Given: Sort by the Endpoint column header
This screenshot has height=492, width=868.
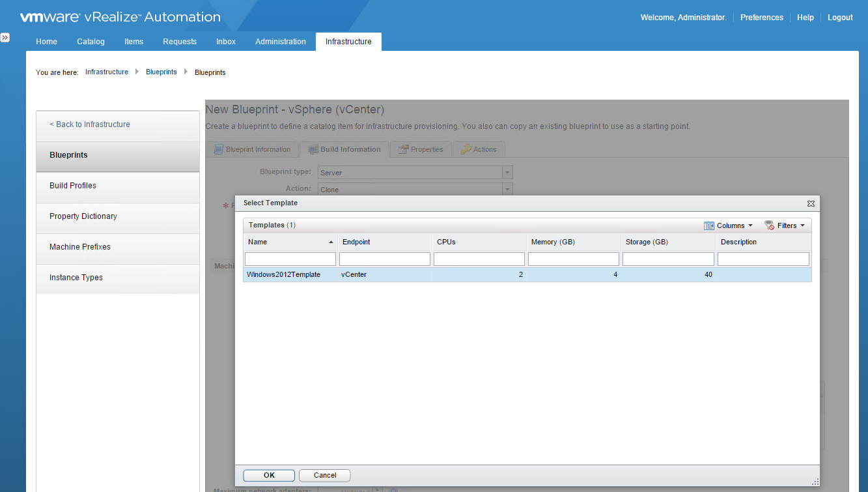Looking at the screenshot, I should tap(385, 242).
